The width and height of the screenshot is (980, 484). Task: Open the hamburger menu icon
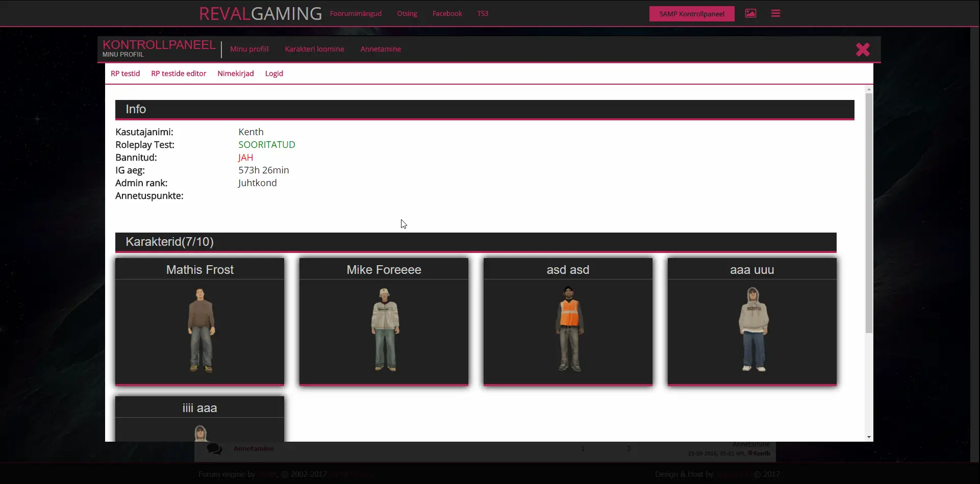pos(775,13)
